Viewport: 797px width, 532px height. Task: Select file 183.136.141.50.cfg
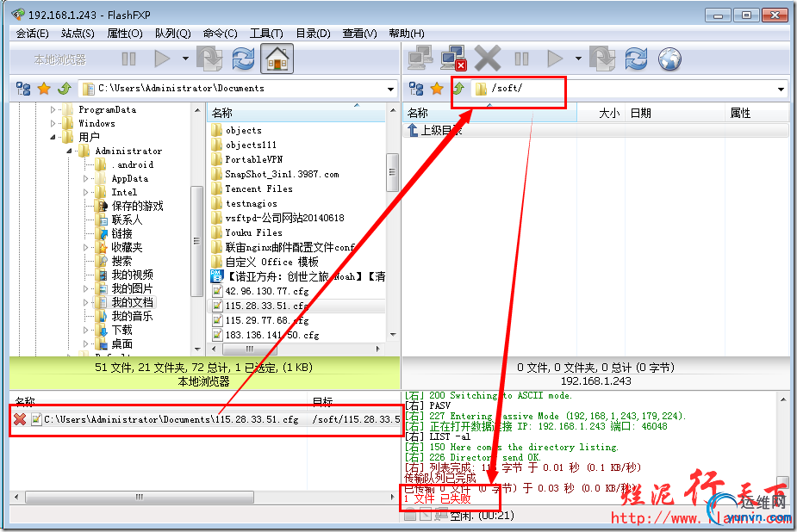pyautogui.click(x=272, y=335)
